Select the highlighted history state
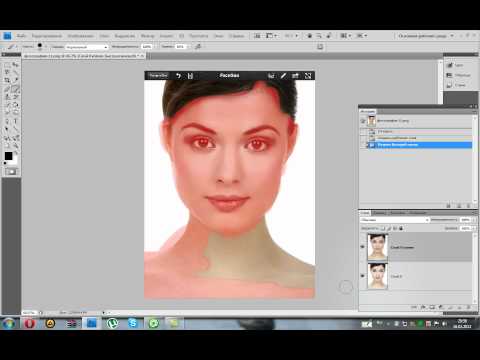The image size is (480, 360). 419,145
